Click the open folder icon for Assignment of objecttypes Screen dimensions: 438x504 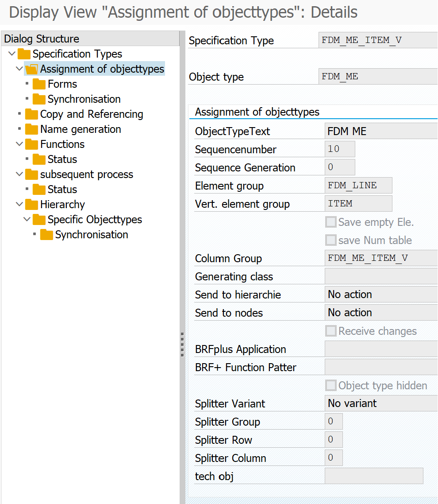31,70
